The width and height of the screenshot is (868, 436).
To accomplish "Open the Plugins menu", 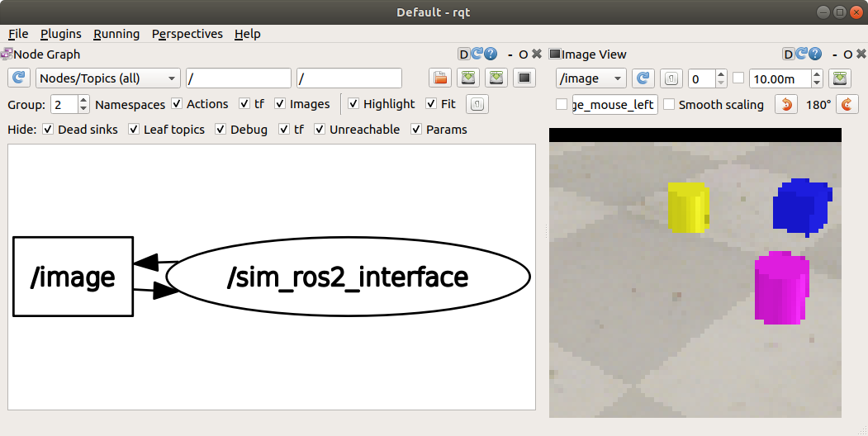I will 61,34.
